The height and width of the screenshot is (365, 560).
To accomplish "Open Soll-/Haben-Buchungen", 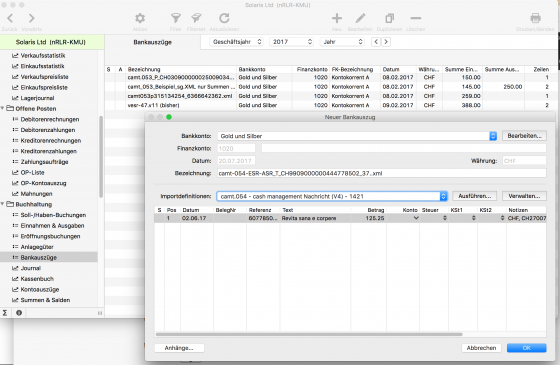I will point(53,215).
